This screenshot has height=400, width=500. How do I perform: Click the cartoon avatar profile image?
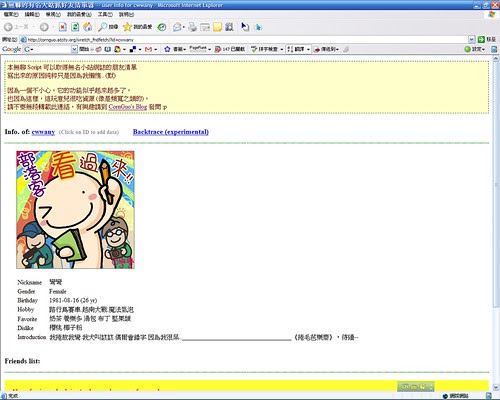click(75, 210)
